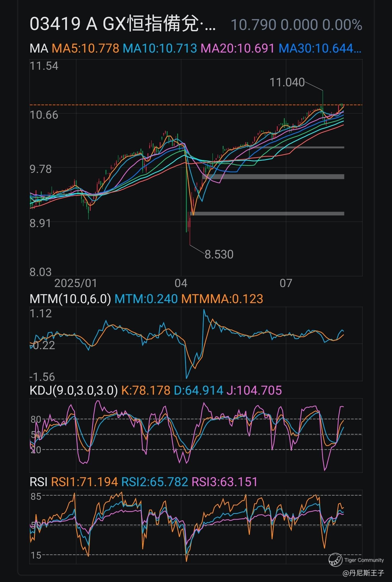Tap the MA5:10.778 indicator label
The width and height of the screenshot is (392, 582).
tap(85, 48)
